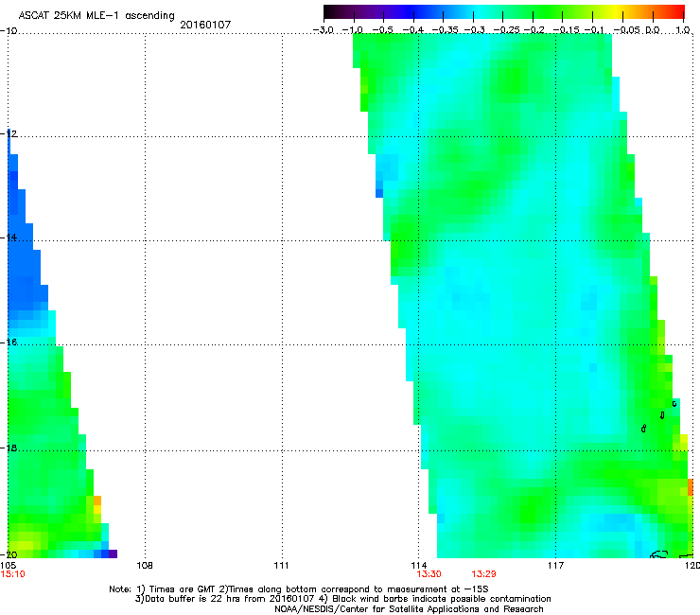Click the note line about Times are GMT
700x615 pixels.
tap(299, 589)
